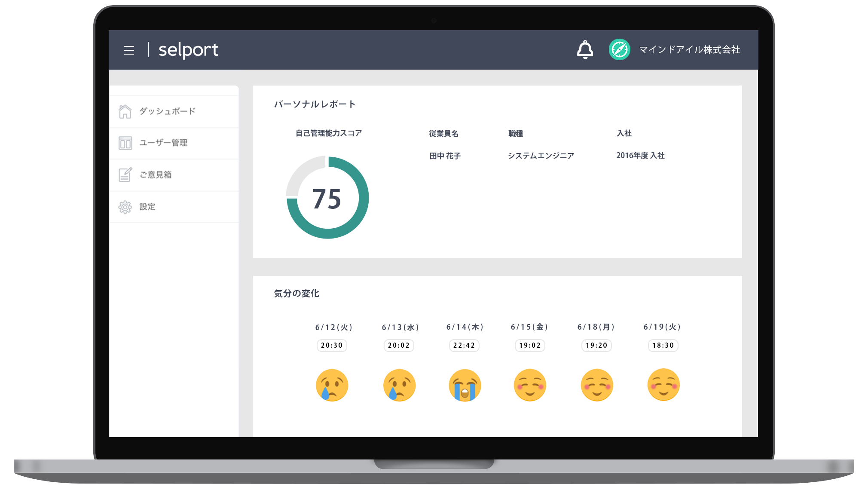Select employee name 田中 花子

(445, 156)
